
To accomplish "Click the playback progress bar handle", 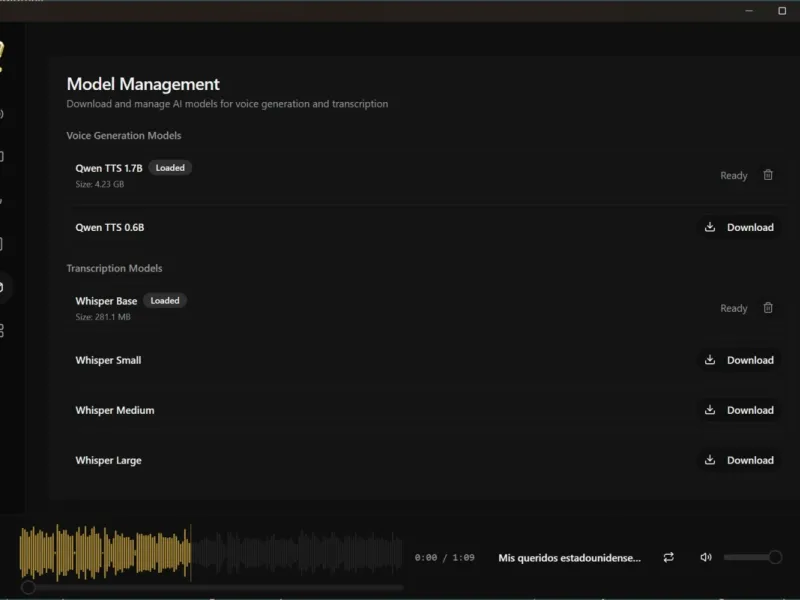I will click(28, 587).
